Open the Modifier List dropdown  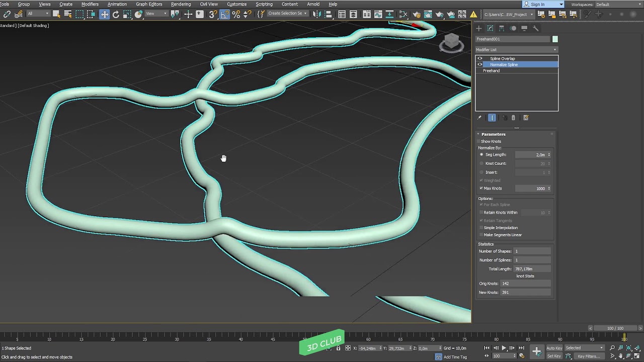pos(517,50)
